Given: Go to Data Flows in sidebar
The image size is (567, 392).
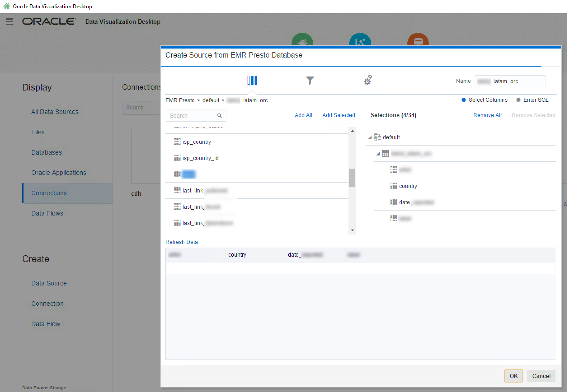Looking at the screenshot, I should [47, 213].
